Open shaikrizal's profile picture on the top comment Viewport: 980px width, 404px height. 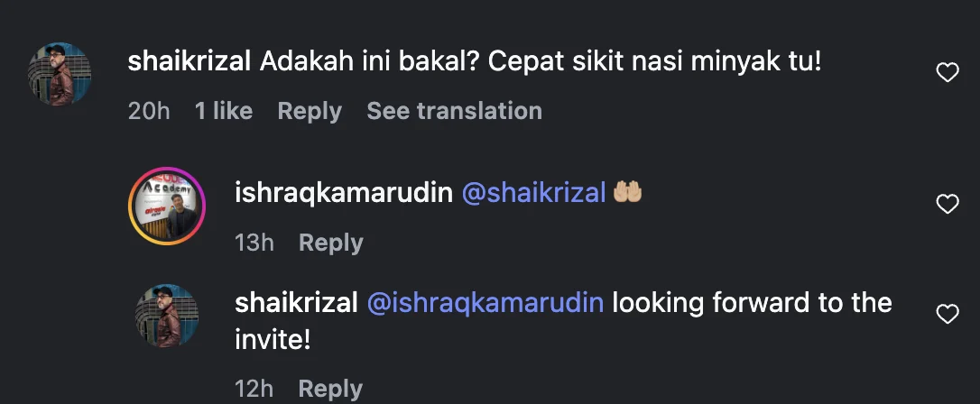pos(60,73)
